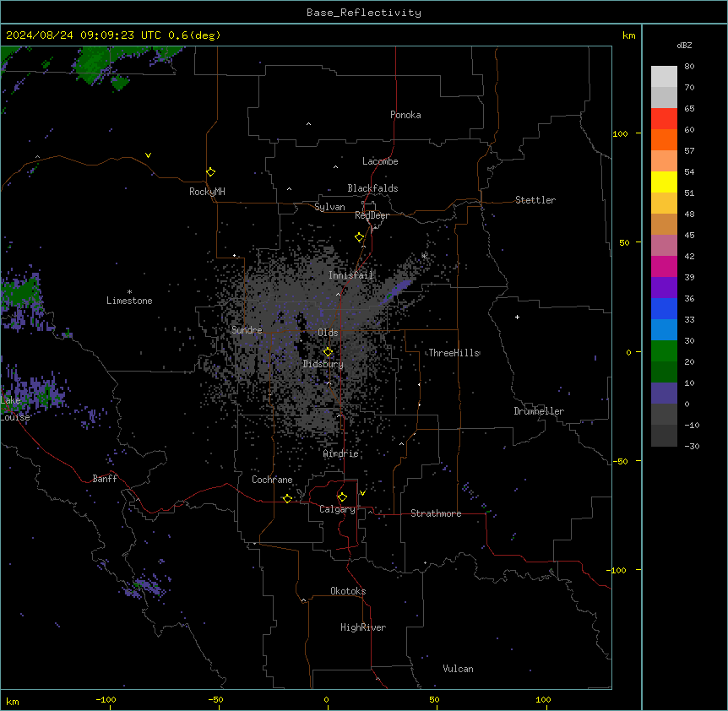Click the yellow diamond marker south of RedDeer
Viewport: 728px width, 711px height.
tap(360, 237)
